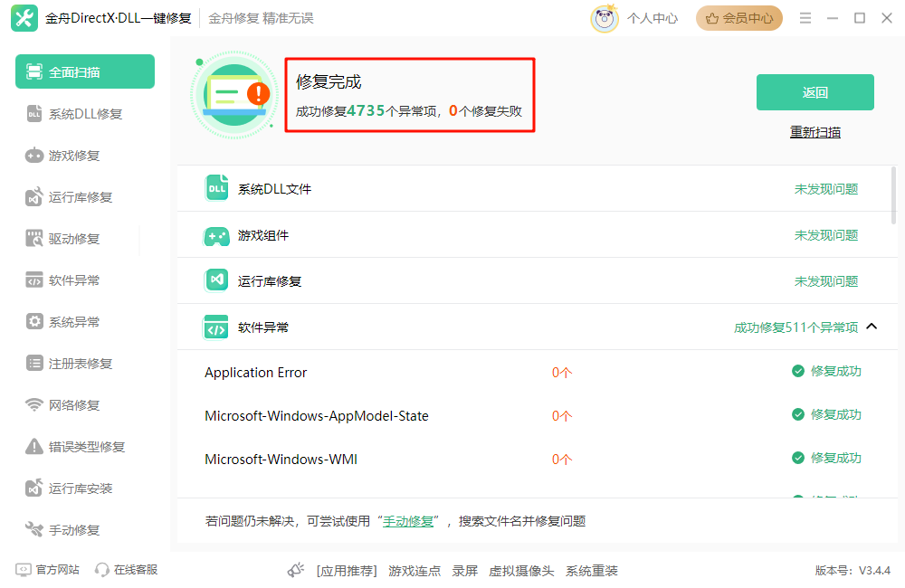905x588 pixels.
Task: Open the hamburger menu
Action: 805,17
